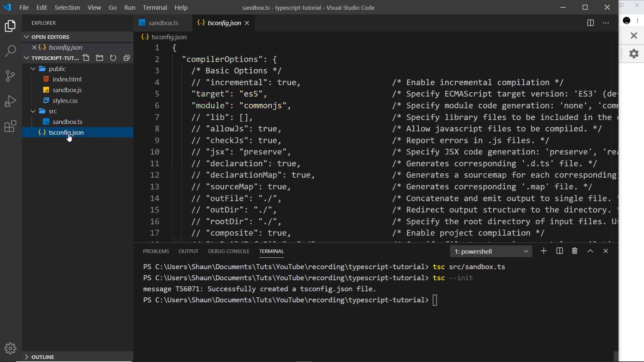This screenshot has width=644, height=362.
Task: Collapse all folders in explorer
Action: pyautogui.click(x=126, y=58)
